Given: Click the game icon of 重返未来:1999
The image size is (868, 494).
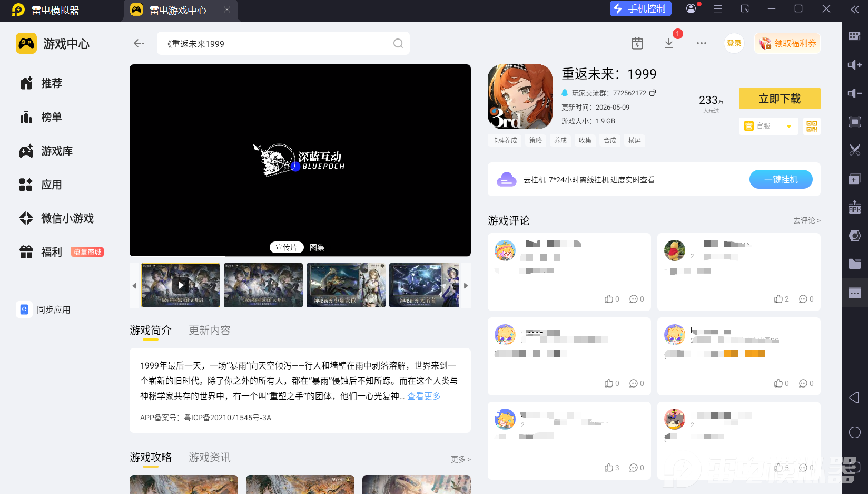Looking at the screenshot, I should click(520, 96).
